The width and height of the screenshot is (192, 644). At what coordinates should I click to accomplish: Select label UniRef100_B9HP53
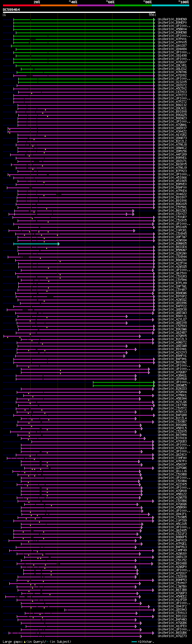pos(172,580)
